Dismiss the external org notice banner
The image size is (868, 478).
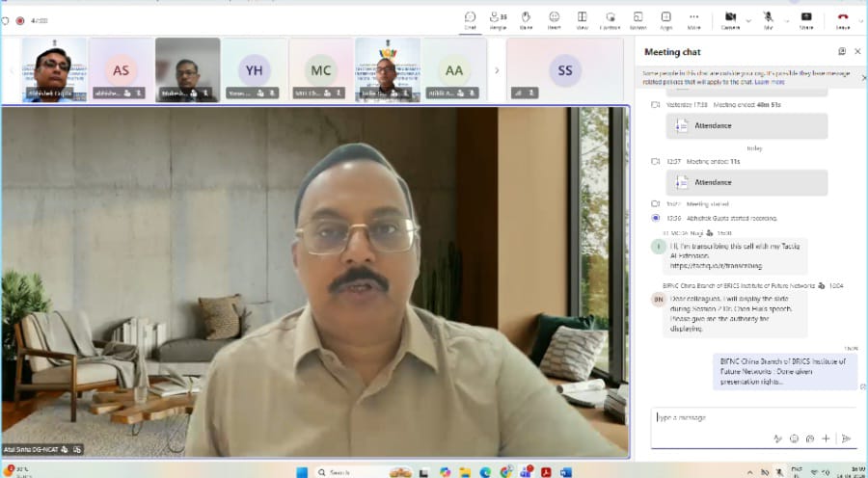click(x=863, y=78)
